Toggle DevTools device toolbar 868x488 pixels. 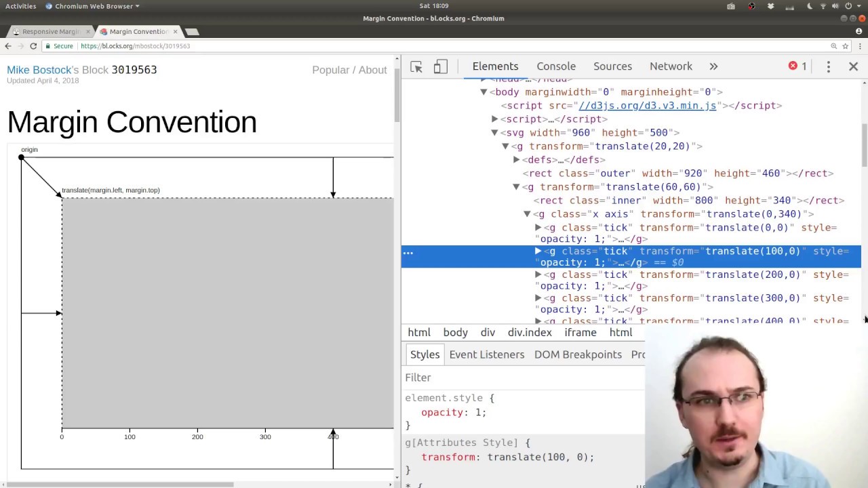pos(441,66)
